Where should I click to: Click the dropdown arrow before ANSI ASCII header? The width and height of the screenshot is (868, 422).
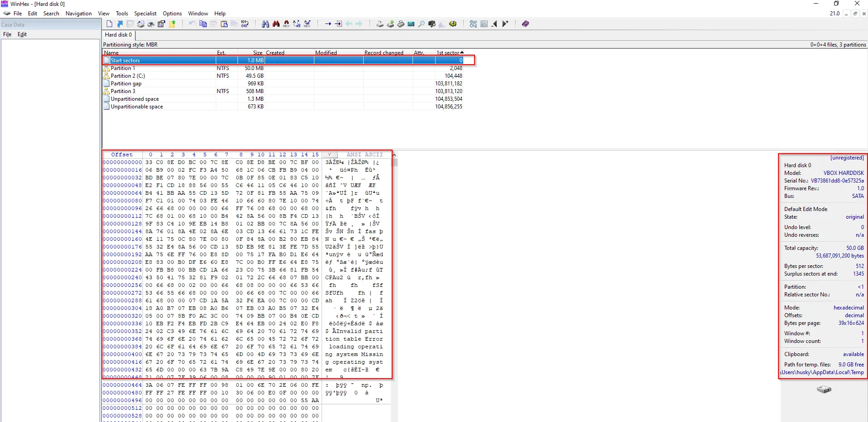pos(329,155)
